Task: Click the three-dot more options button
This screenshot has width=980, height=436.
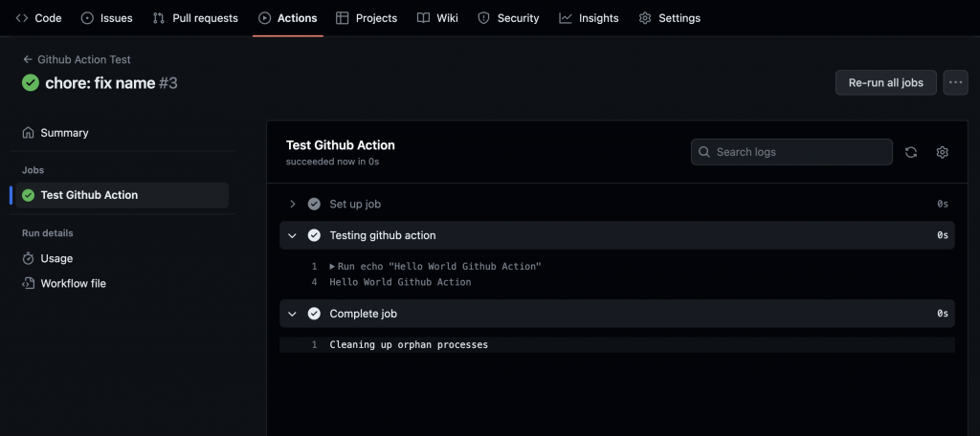Action: point(955,83)
